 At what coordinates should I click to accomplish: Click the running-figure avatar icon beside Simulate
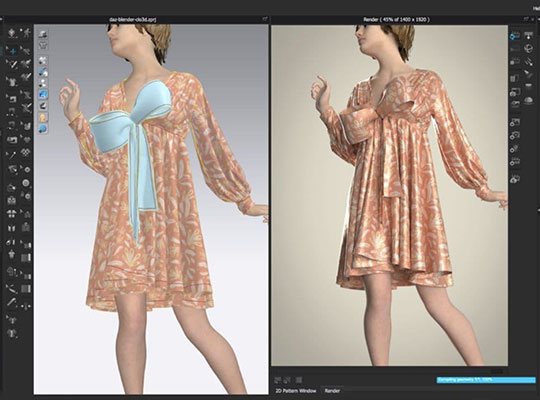(26, 33)
